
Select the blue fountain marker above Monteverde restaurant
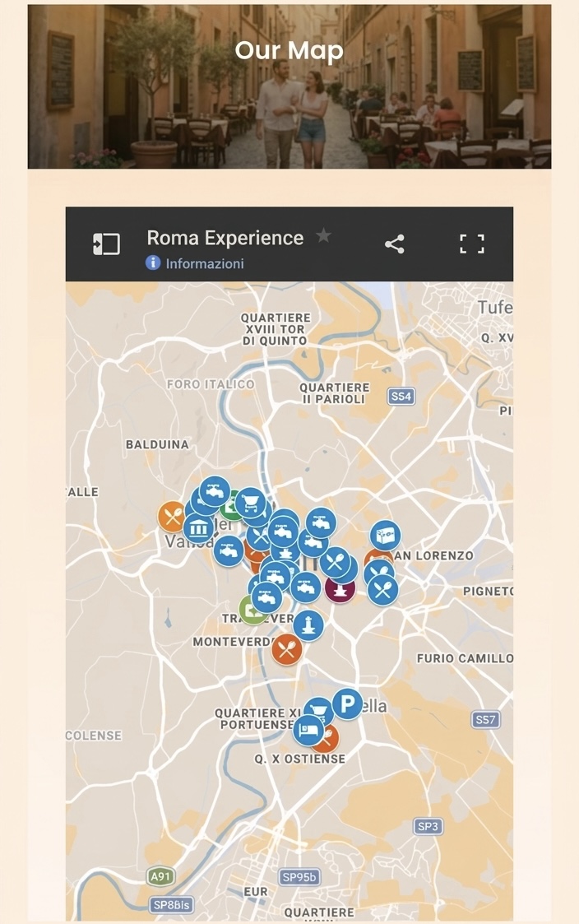pos(308,625)
